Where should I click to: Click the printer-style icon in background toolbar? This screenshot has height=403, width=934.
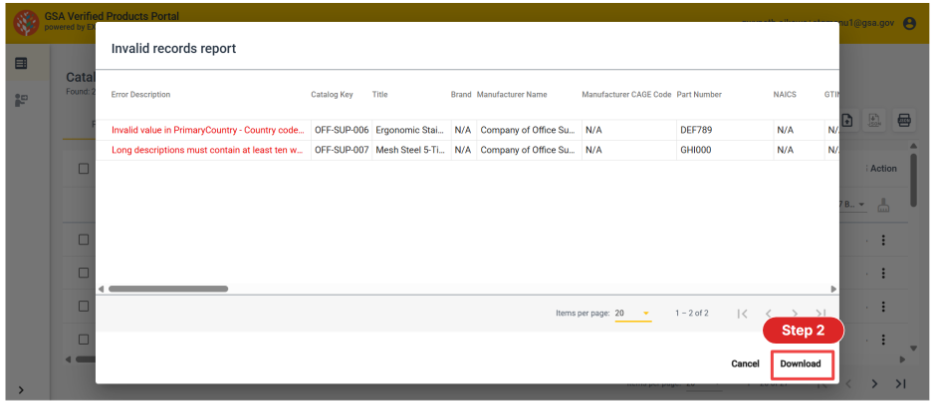coord(903,120)
